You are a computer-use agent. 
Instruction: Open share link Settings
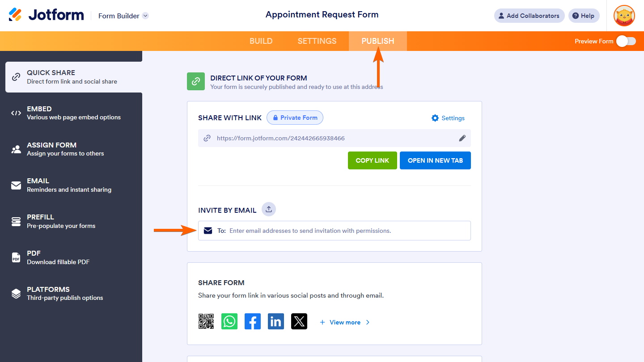coord(448,118)
